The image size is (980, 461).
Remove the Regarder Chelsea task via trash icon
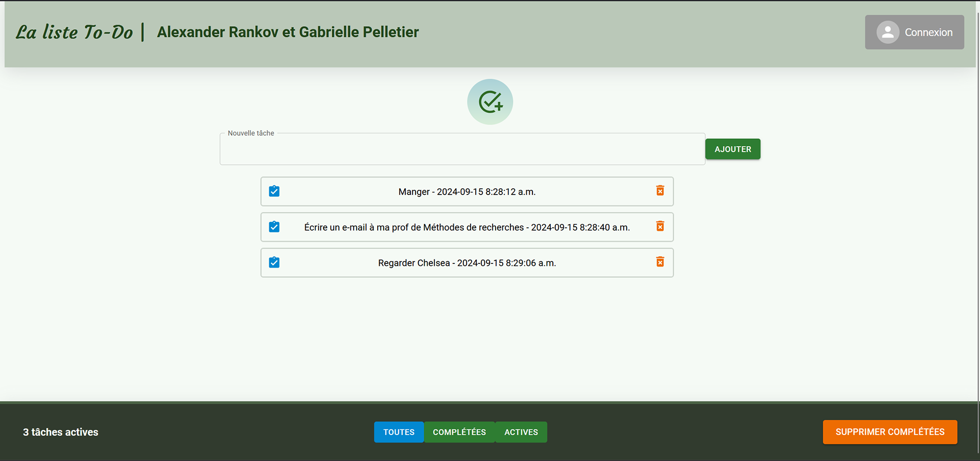coord(660,262)
